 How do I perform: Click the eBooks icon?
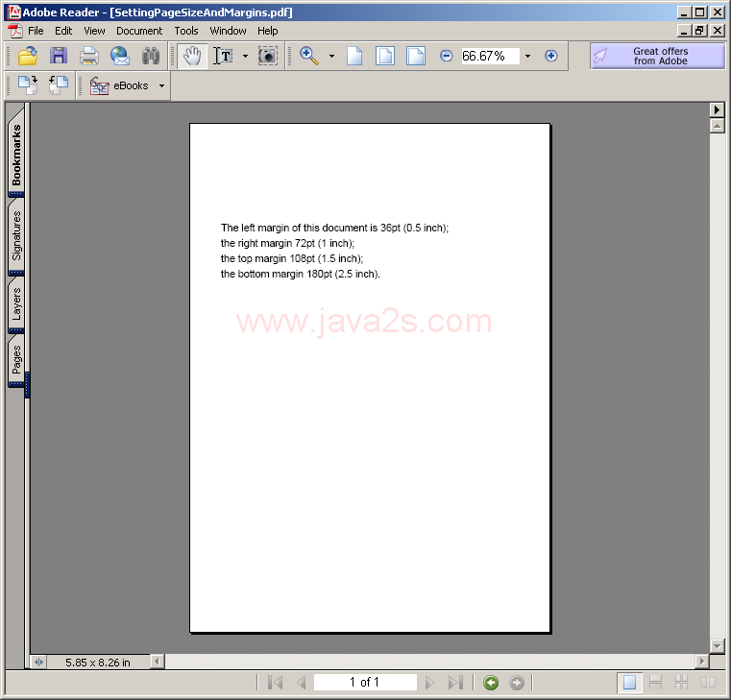pyautogui.click(x=99, y=85)
